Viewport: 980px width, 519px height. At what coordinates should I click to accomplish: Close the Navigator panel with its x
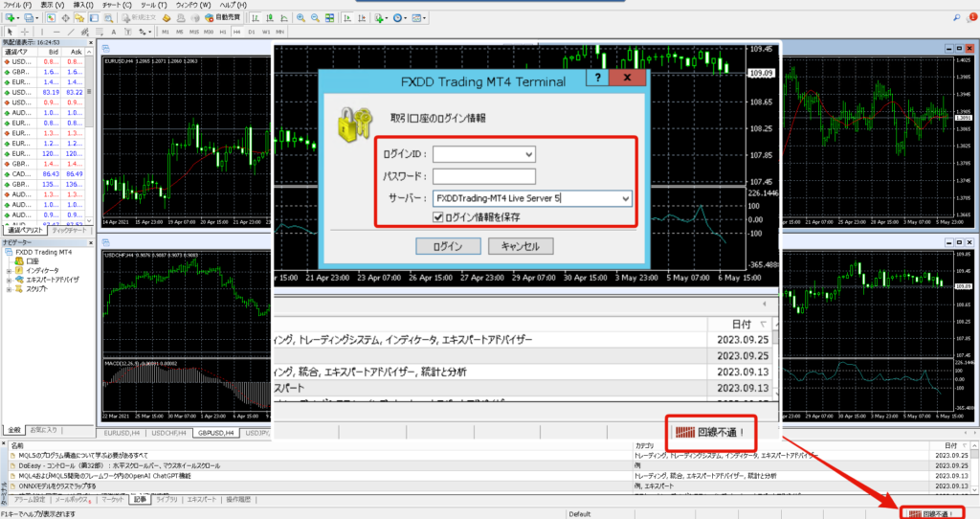pyautogui.click(x=90, y=242)
